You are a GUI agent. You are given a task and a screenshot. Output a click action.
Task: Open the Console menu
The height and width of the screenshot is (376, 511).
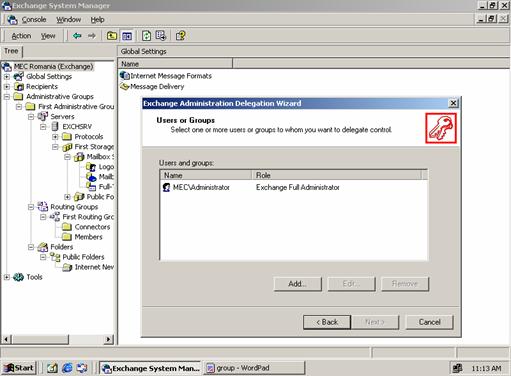point(34,20)
